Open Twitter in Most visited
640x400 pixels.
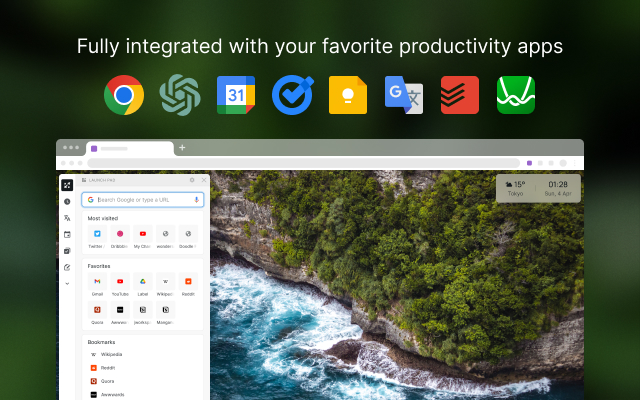pyautogui.click(x=97, y=237)
